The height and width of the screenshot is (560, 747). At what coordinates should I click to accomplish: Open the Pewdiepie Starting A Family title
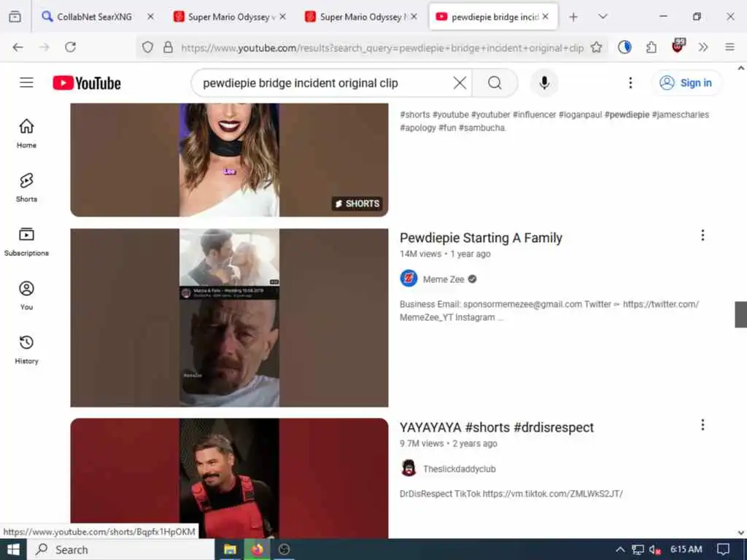pos(481,238)
